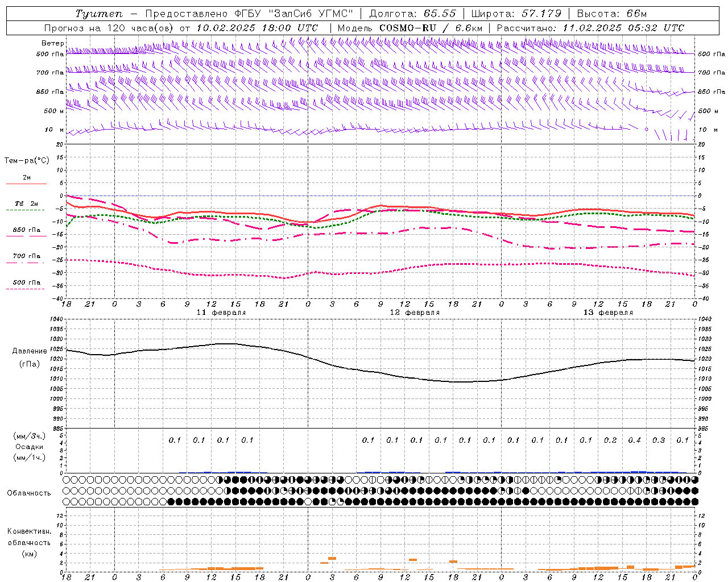Click the (гПа) unit label under Давление

tap(30, 364)
